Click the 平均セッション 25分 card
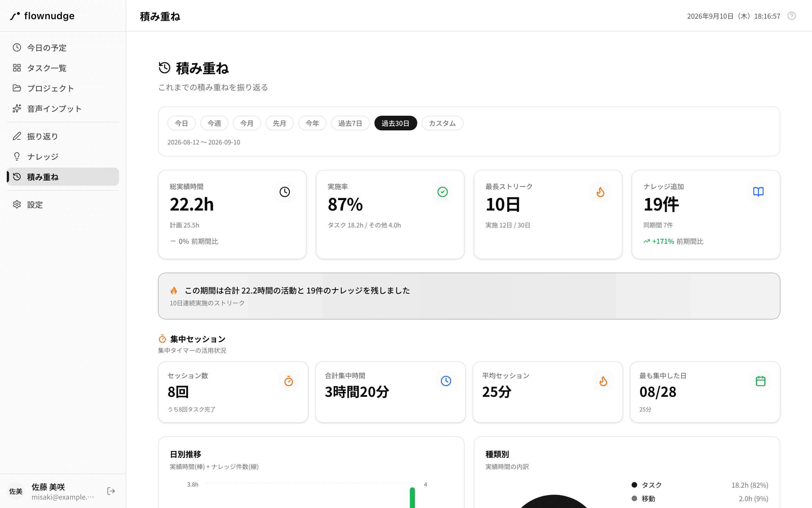This screenshot has width=812, height=508. point(548,392)
